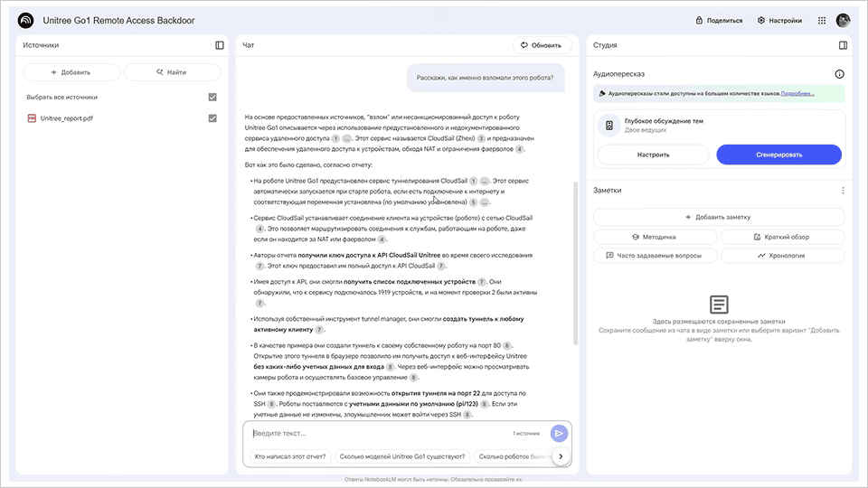868x488 pixels.
Task: Open the user profile avatar
Action: click(843, 21)
